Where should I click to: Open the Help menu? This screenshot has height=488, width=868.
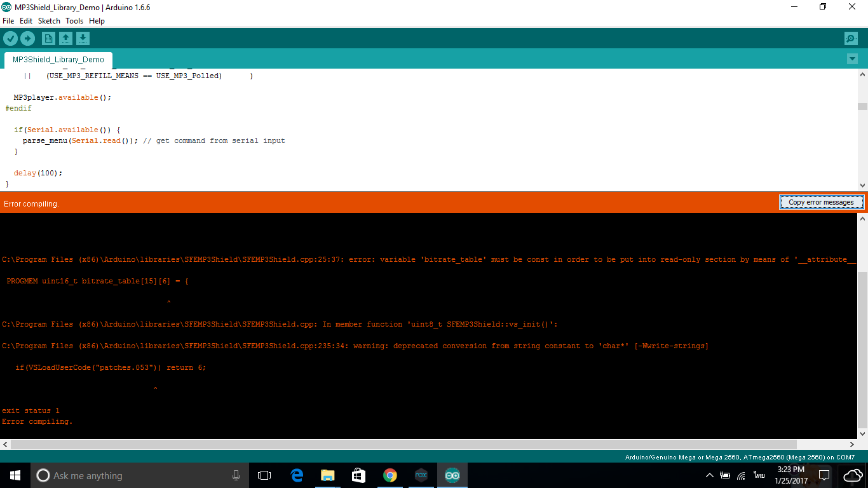(97, 21)
